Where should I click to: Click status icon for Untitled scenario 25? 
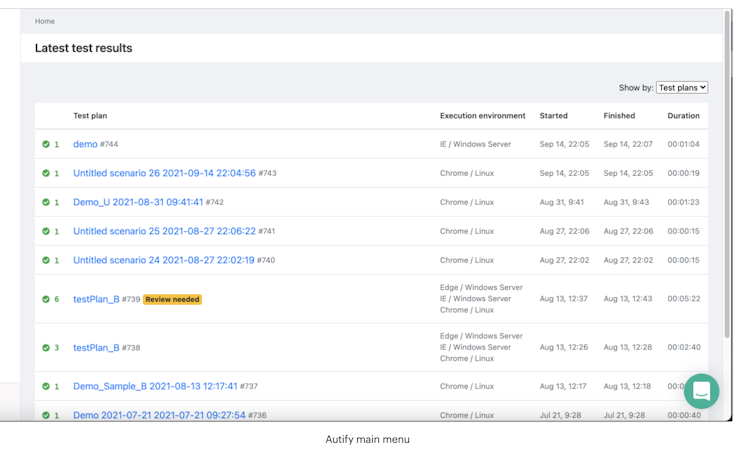click(46, 232)
